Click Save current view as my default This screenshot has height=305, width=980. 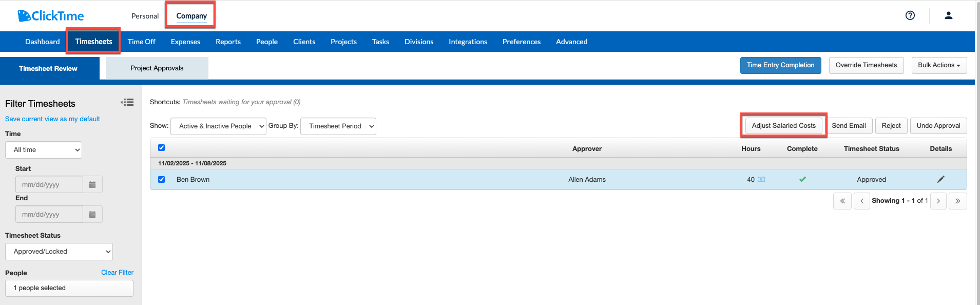52,119
